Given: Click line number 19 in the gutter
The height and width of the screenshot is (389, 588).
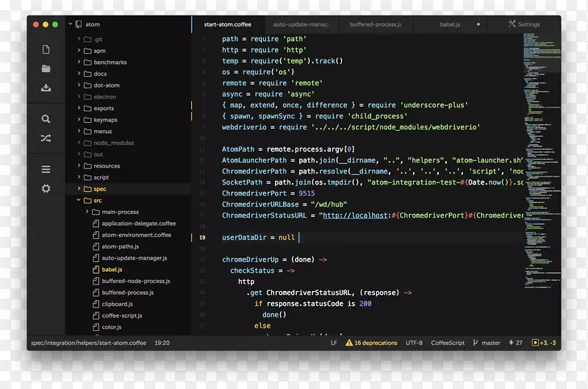Looking at the screenshot, I should (x=202, y=238).
